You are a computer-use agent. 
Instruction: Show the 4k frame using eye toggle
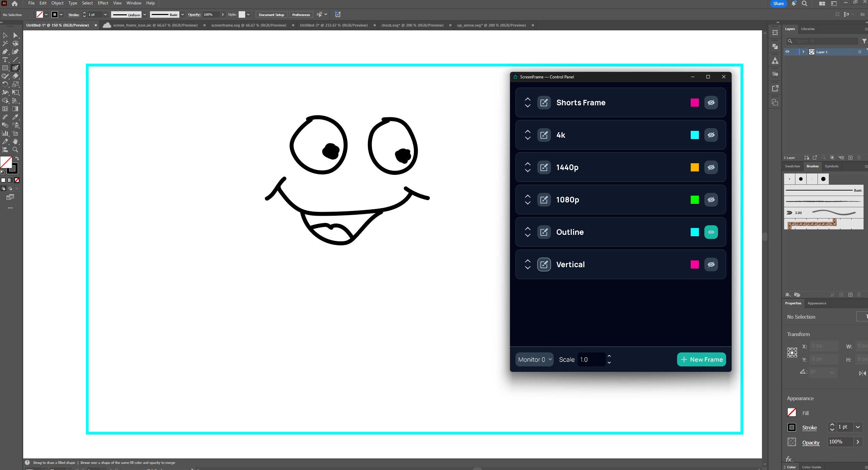tap(711, 135)
